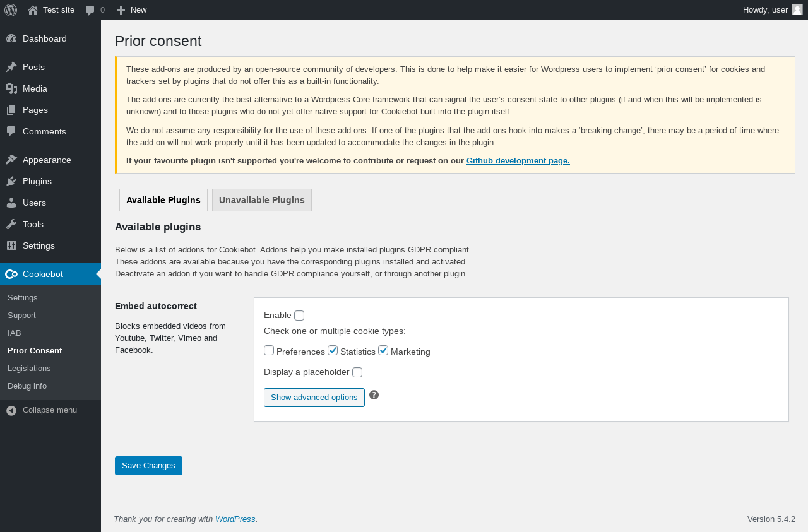
Task: Toggle the Display a placeholder checkbox
Action: point(357,372)
